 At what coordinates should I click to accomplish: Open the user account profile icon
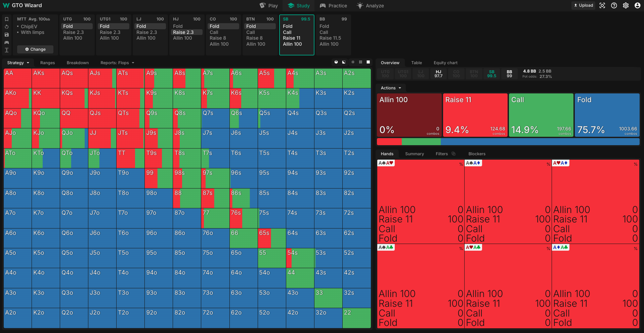pos(637,5)
